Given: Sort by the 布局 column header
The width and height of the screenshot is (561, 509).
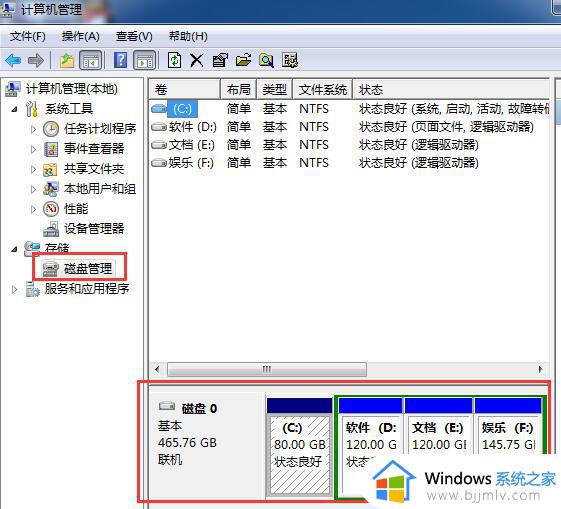Looking at the screenshot, I should point(239,89).
